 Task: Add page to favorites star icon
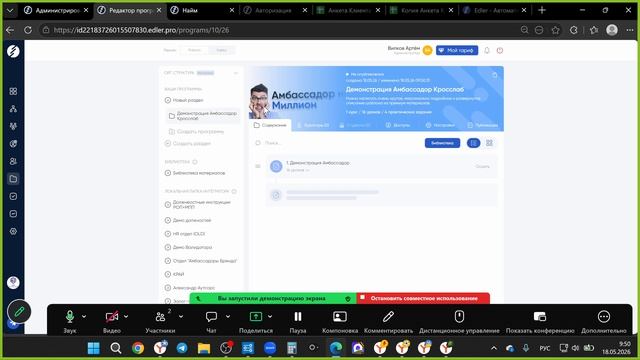tap(555, 30)
